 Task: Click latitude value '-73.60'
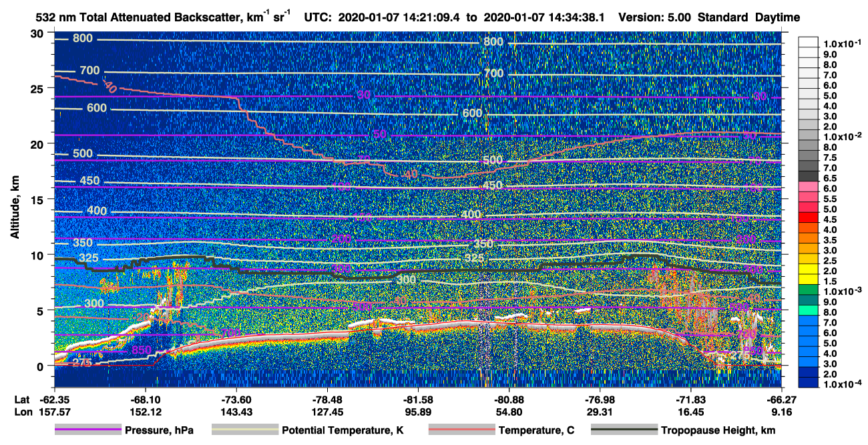[x=236, y=400]
